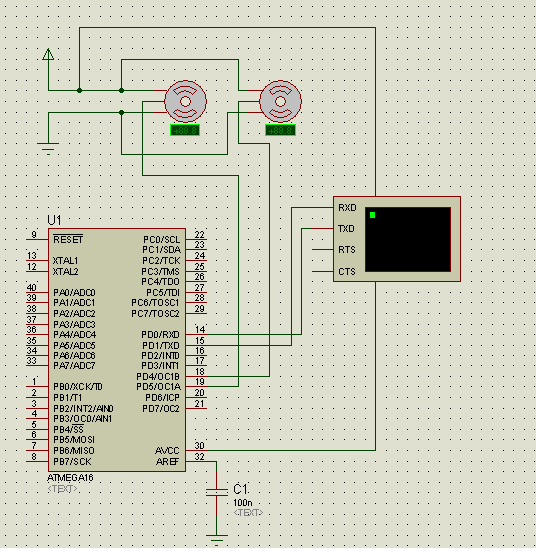536x548 pixels.
Task: Click the PB2/INT2/AIN0 pin label
Action: click(83, 408)
